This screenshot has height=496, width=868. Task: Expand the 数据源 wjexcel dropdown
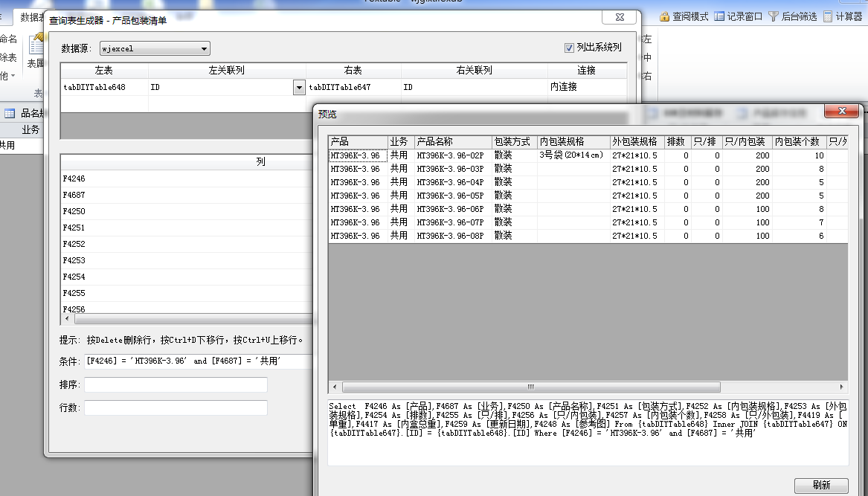pos(204,49)
